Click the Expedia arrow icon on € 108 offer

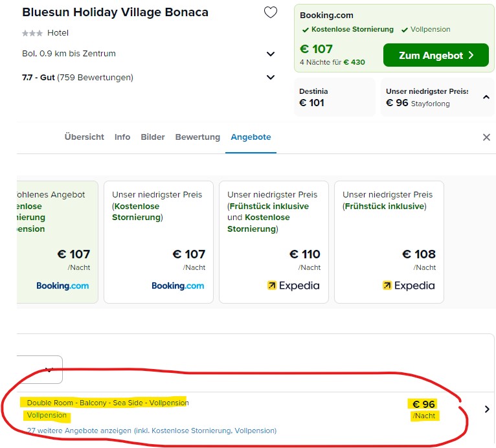pyautogui.click(x=387, y=286)
